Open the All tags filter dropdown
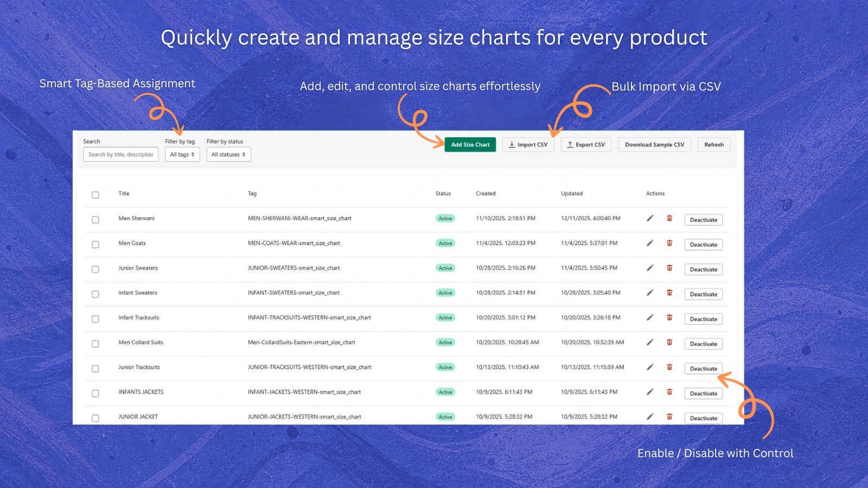The image size is (868, 488). 182,155
